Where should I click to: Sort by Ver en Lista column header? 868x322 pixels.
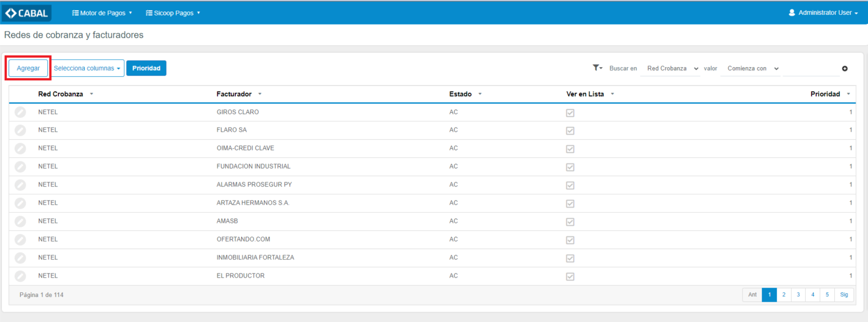point(586,94)
